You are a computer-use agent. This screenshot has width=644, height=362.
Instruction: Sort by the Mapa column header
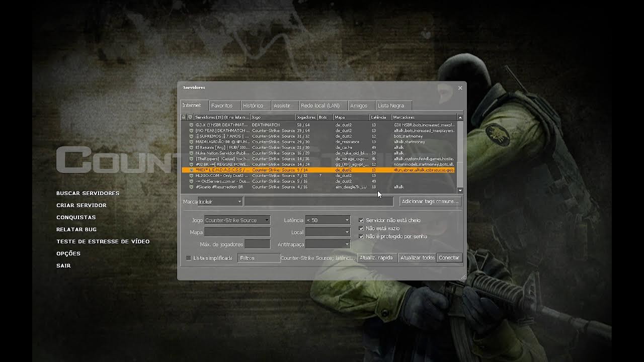coord(352,117)
